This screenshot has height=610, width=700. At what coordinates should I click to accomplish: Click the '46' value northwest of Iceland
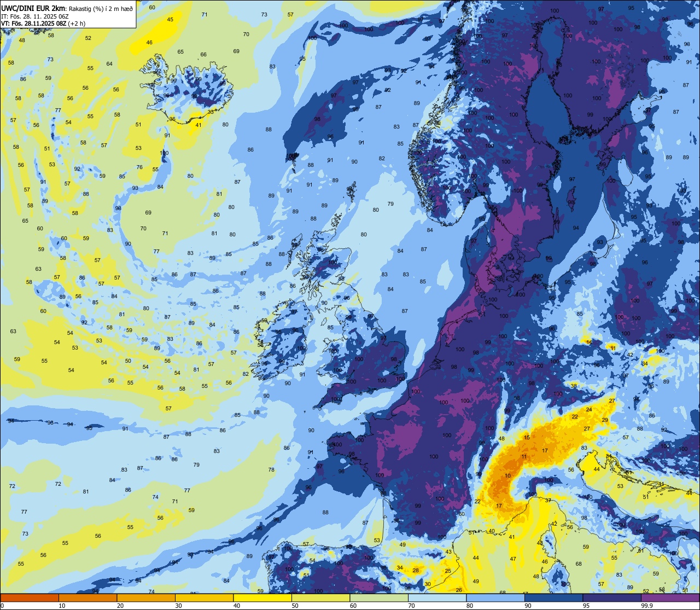[149, 43]
